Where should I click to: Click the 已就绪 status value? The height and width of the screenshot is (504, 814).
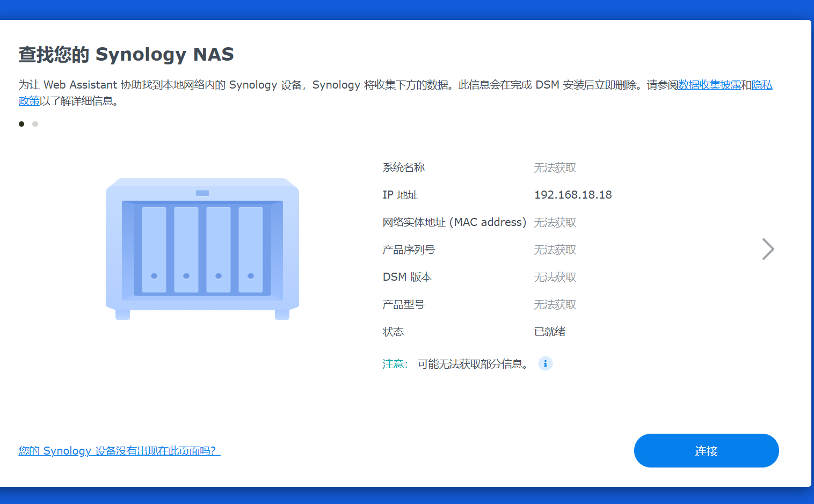coord(550,332)
